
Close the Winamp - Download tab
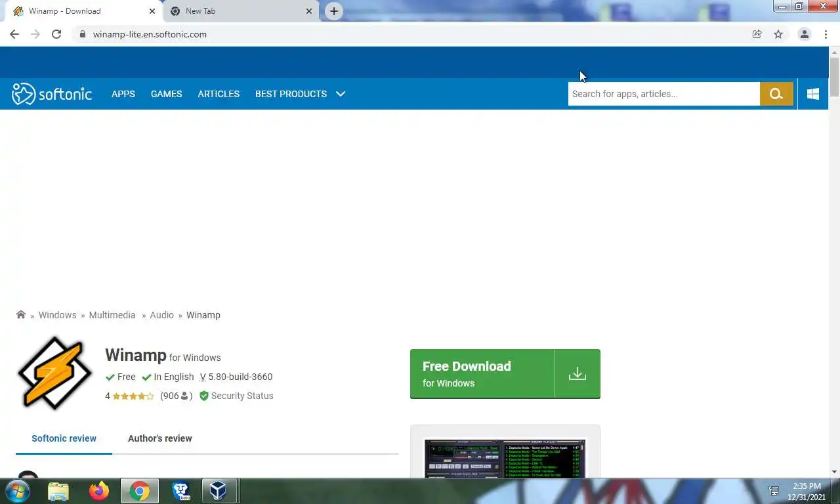(152, 11)
